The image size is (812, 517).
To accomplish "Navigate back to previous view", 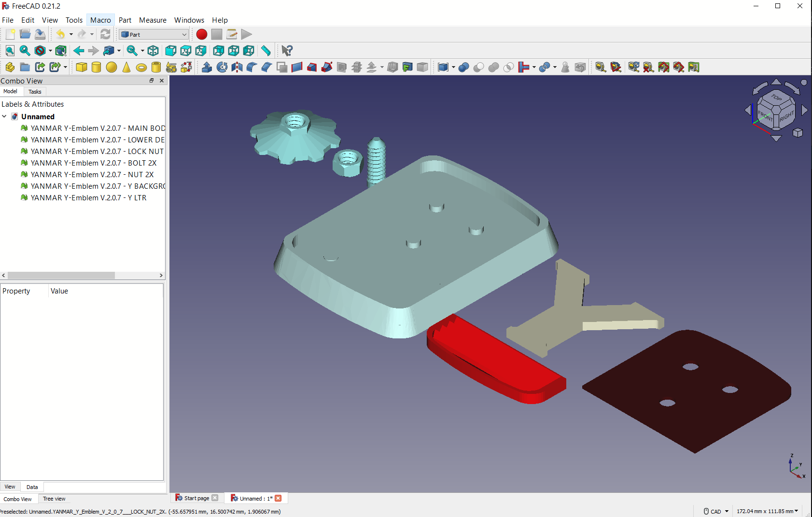I will [x=79, y=51].
